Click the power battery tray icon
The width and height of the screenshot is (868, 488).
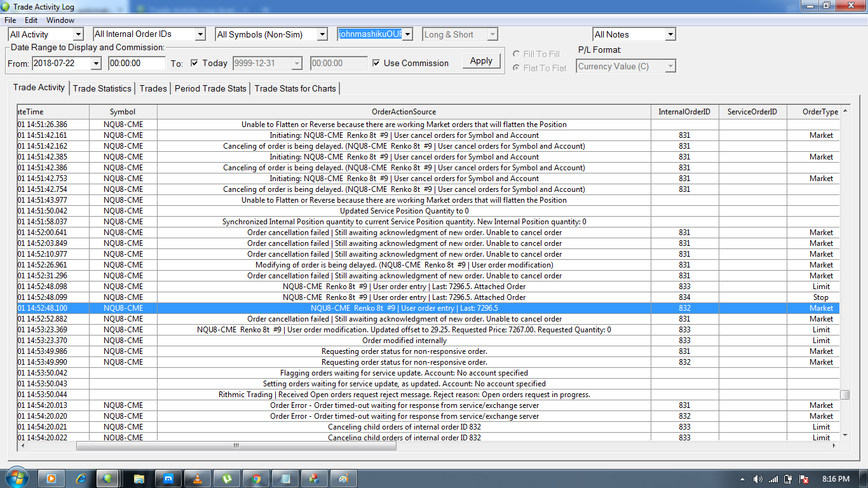pyautogui.click(x=789, y=479)
